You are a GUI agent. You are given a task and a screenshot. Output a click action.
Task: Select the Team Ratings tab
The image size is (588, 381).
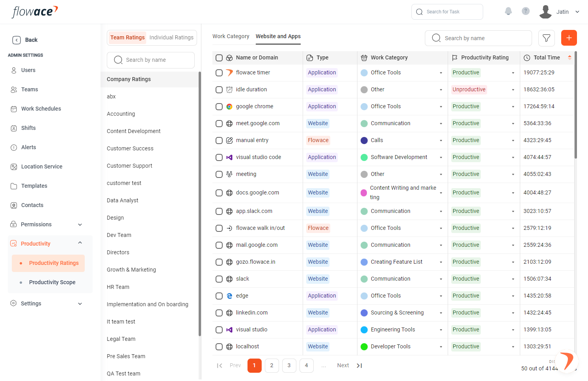tap(127, 37)
